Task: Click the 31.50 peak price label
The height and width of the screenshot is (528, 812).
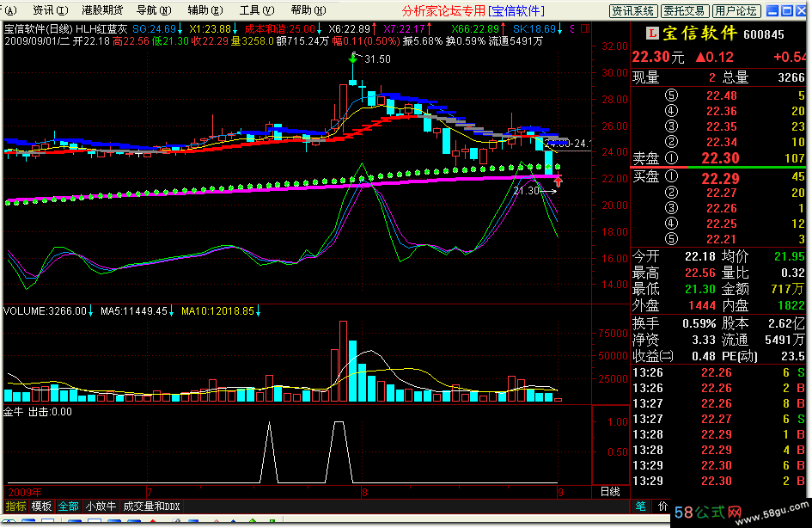Action: pos(377,59)
